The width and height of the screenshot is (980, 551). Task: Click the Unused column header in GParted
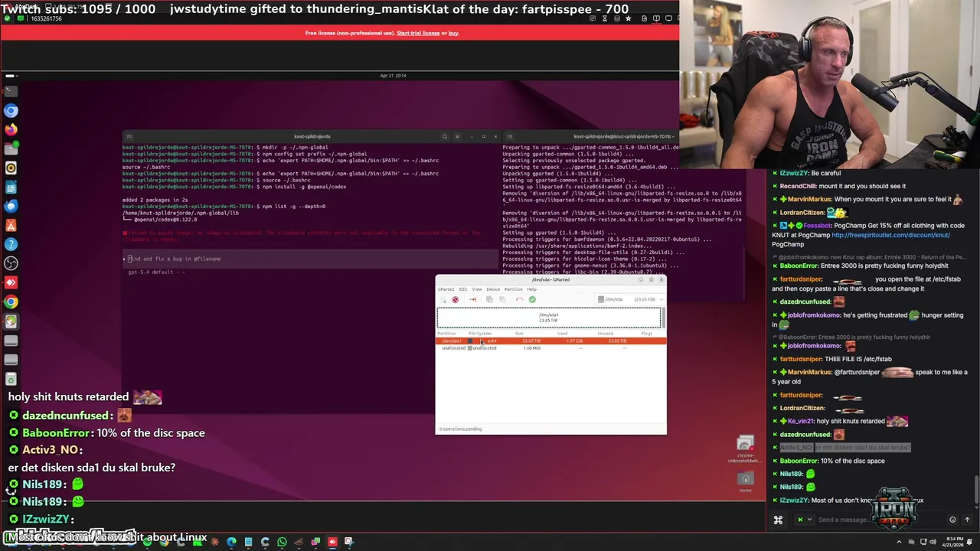click(x=606, y=334)
